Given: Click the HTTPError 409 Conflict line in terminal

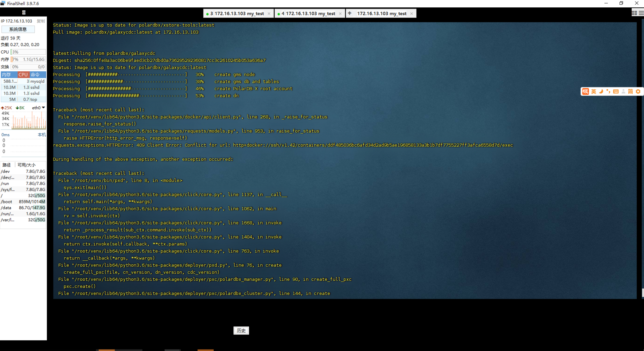Looking at the screenshot, I should (283, 145).
